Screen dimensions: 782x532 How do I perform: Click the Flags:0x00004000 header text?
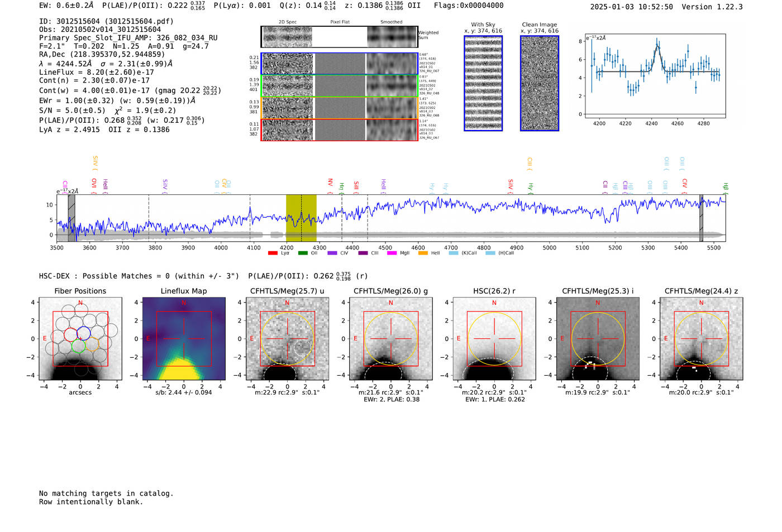click(x=469, y=6)
